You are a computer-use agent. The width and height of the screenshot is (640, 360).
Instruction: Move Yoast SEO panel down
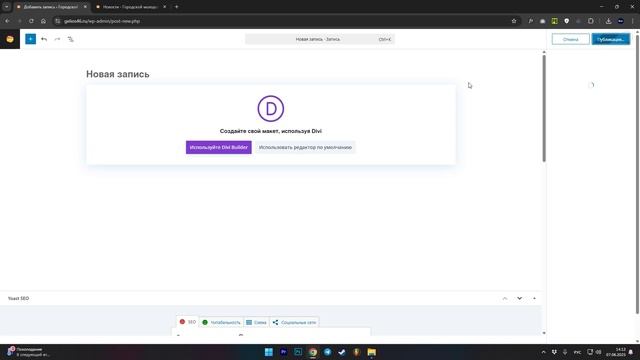[x=519, y=298]
